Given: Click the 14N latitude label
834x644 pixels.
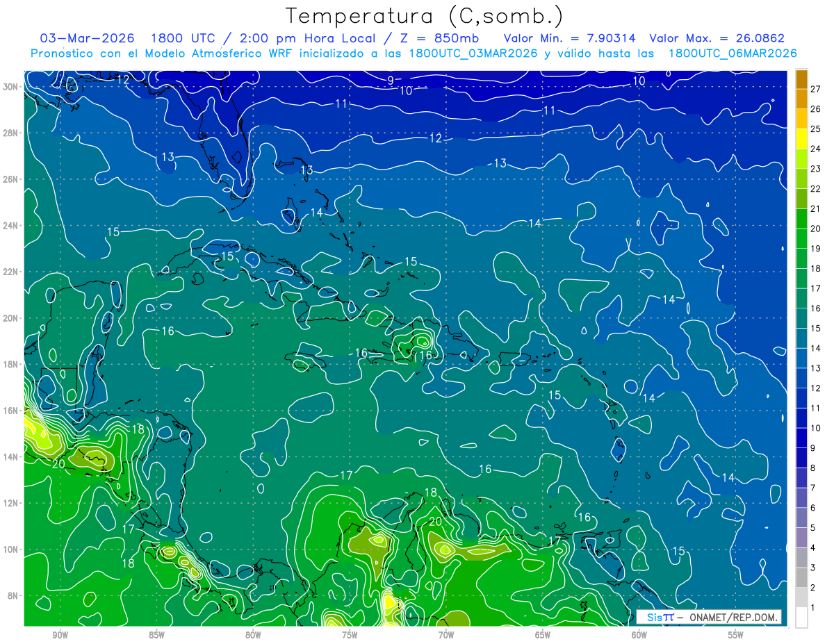Looking at the screenshot, I should pyautogui.click(x=12, y=456).
